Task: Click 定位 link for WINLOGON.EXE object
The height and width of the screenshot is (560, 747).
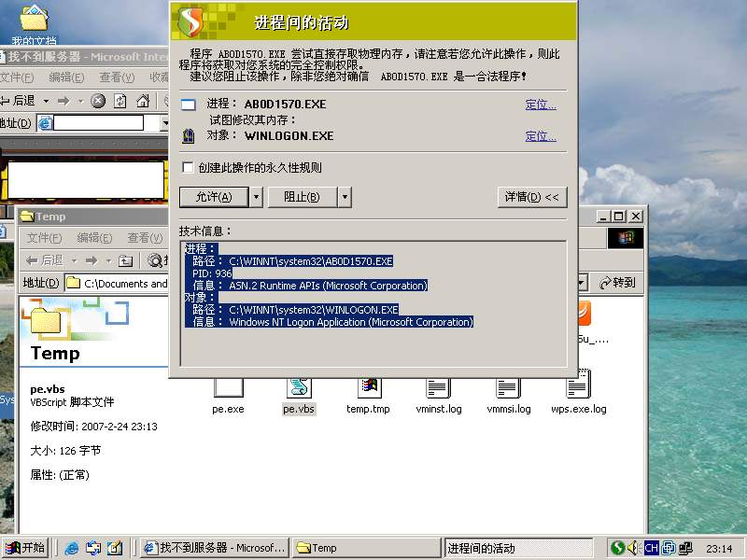Action: (541, 136)
